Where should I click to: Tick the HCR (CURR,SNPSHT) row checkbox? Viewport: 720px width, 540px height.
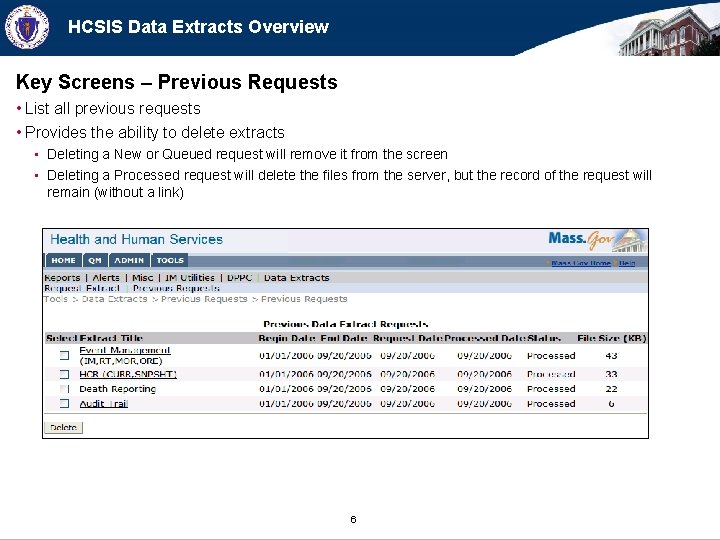65,374
